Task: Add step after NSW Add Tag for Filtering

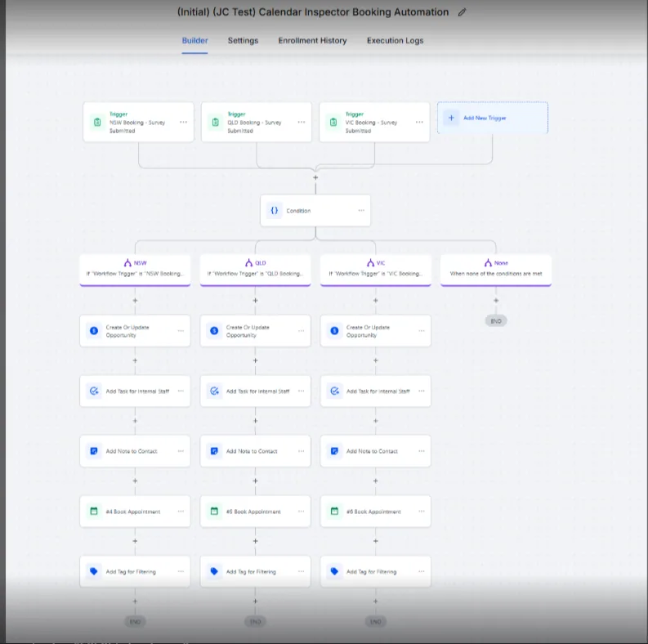Action: [x=135, y=602]
